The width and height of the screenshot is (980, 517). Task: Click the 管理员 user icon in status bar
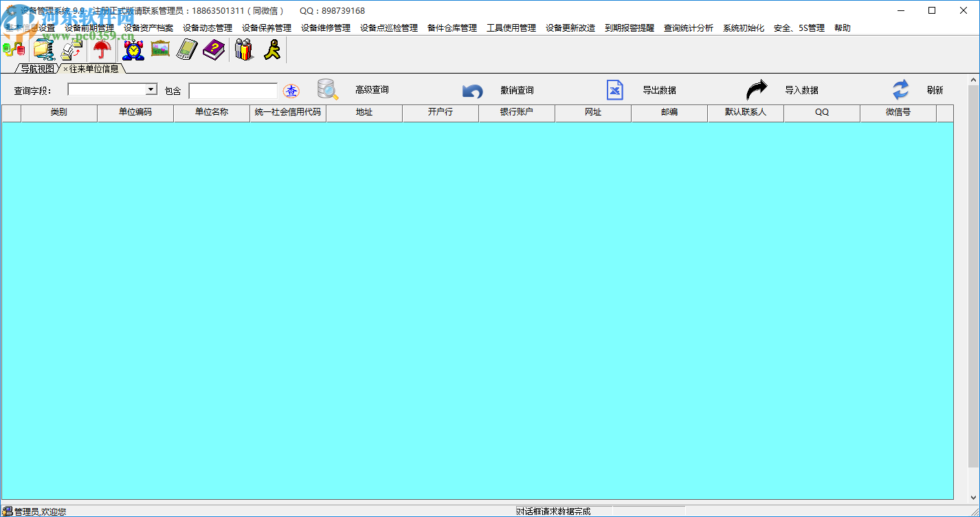click(x=8, y=511)
